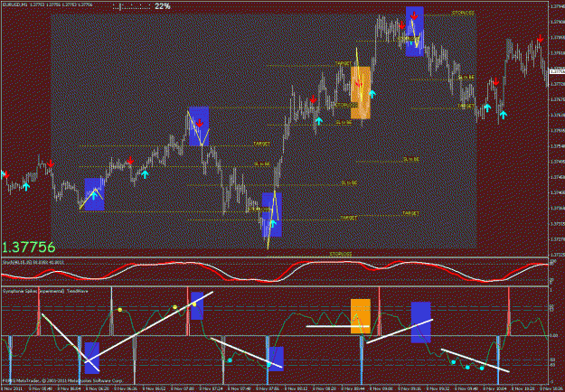Click the red down arrow at the far-left chart edge
Screen dimensions: 565x392
(x=5, y=175)
